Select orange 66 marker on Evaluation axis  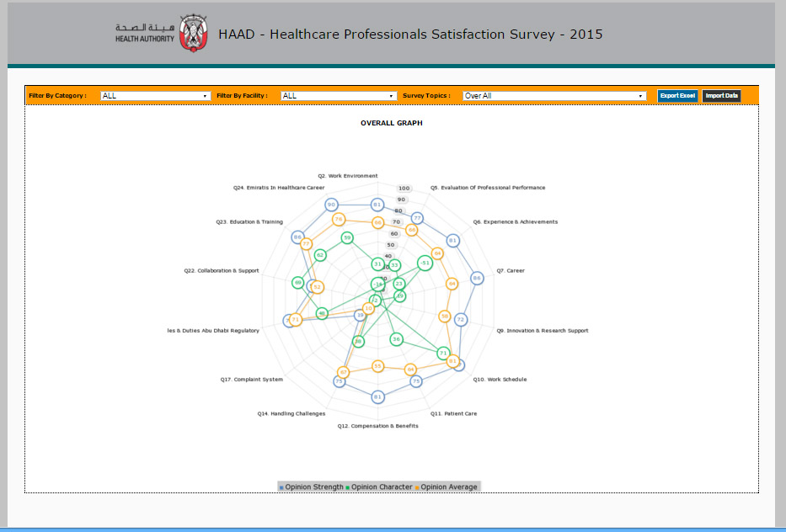412,230
